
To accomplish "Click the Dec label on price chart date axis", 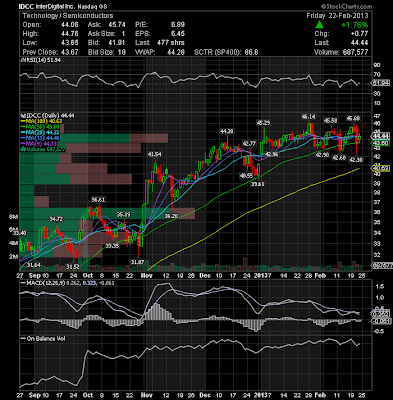I will [206, 276].
